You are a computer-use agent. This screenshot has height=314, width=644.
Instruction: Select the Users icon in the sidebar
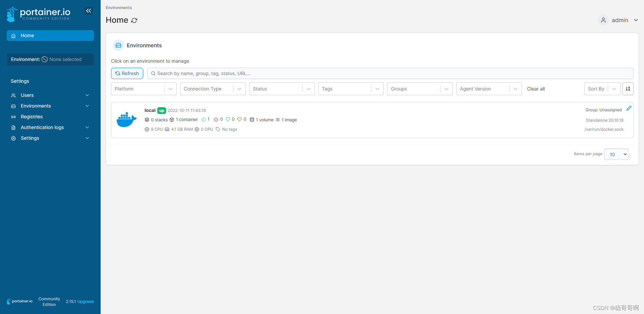click(13, 95)
